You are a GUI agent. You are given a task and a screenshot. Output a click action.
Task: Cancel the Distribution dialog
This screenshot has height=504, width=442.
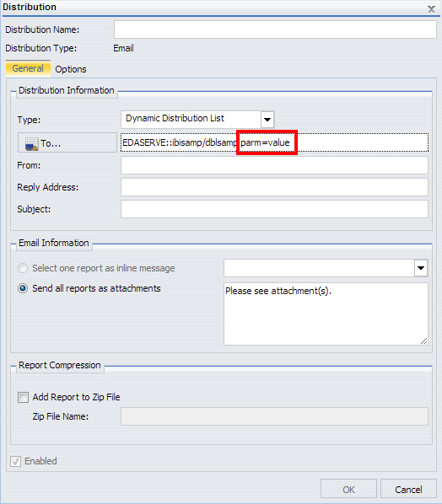tap(408, 489)
